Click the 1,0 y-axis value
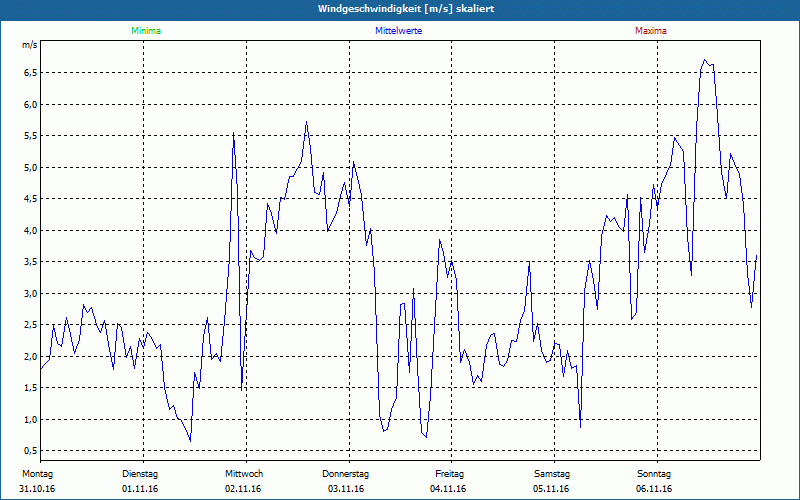The height and width of the screenshot is (500, 800). (x=31, y=419)
